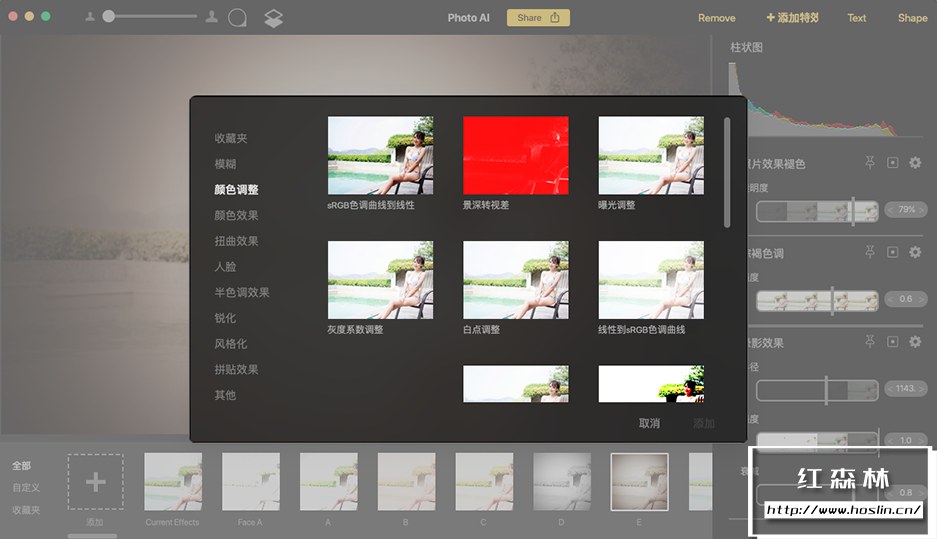Open settings gear for 褐色调 effect
This screenshot has width=937, height=539.
click(x=915, y=252)
